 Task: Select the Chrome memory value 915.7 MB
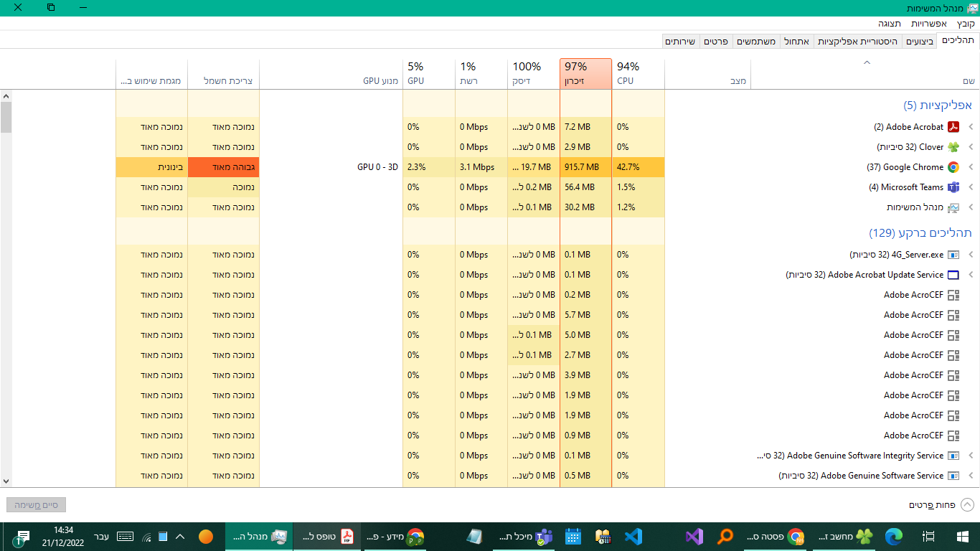tap(585, 167)
